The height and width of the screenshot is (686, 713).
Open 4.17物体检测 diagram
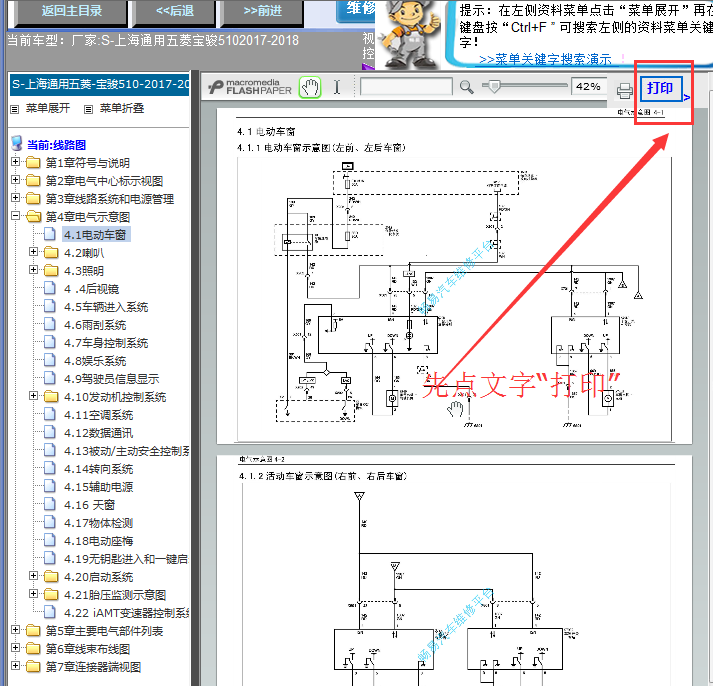click(x=98, y=523)
